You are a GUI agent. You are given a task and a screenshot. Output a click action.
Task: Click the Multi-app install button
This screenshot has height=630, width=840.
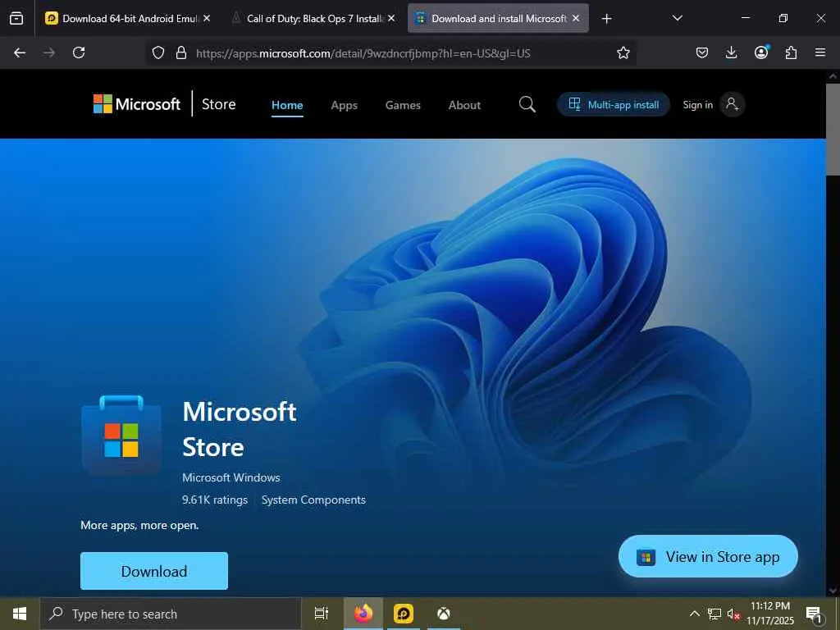pyautogui.click(x=614, y=104)
